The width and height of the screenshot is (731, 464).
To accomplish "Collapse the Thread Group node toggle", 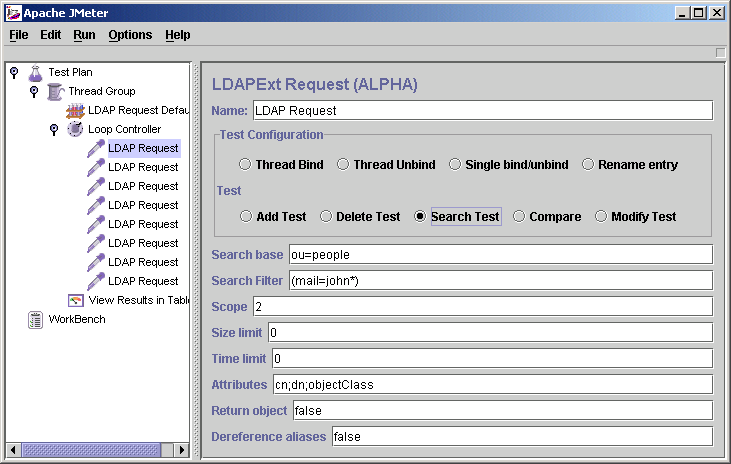I will click(34, 91).
